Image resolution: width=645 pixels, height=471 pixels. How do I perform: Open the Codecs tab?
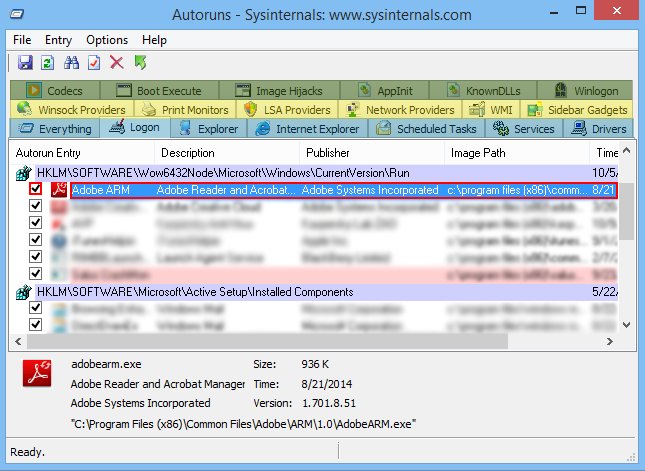[55, 90]
